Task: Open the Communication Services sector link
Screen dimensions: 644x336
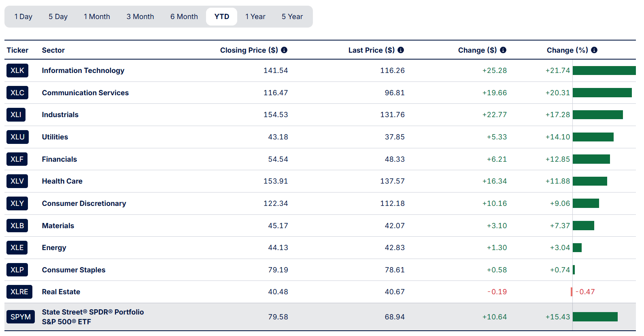Action: click(85, 93)
